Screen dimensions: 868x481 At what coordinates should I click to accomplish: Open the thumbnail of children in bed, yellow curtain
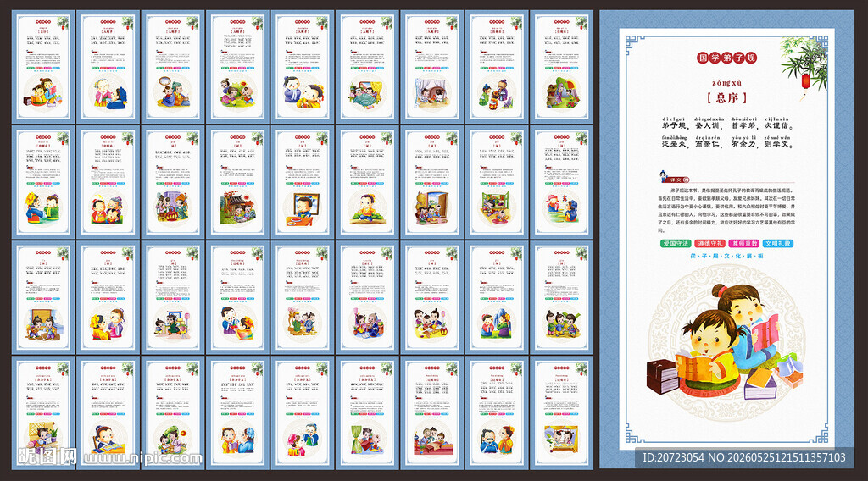(x=367, y=66)
